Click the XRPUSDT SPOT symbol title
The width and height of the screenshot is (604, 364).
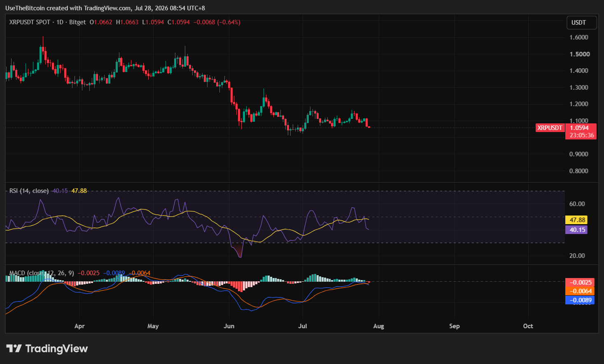pos(30,22)
